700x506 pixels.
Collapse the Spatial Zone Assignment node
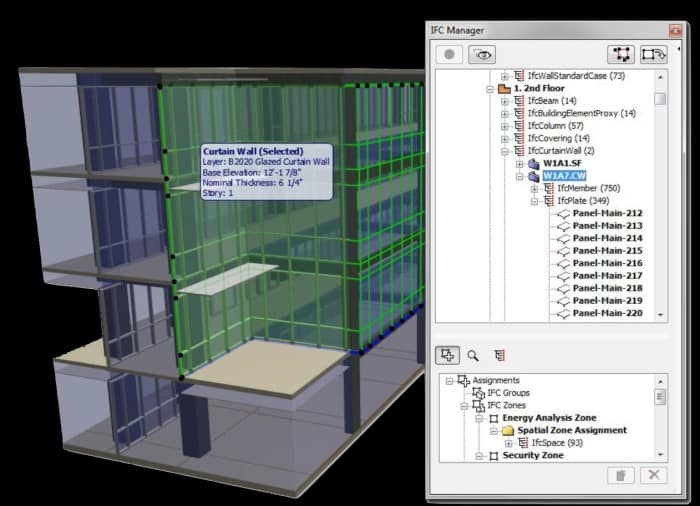tap(493, 431)
